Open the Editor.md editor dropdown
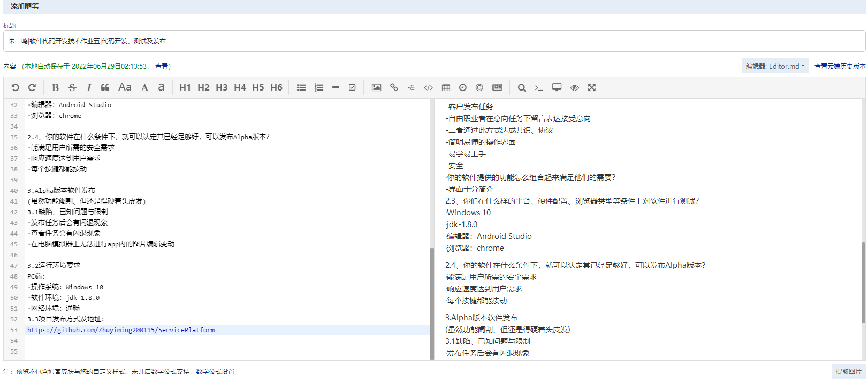Viewport: 868px width, 382px height. [775, 66]
